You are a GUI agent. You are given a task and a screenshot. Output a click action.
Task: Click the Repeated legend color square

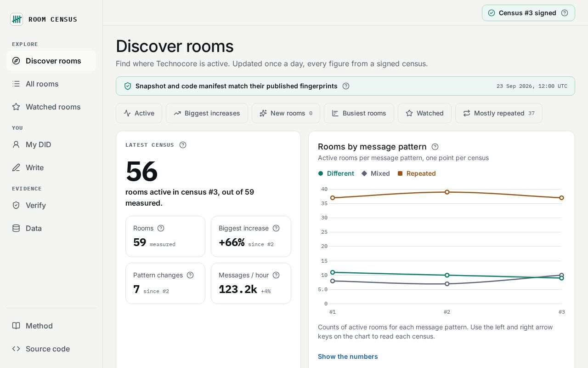[400, 173]
